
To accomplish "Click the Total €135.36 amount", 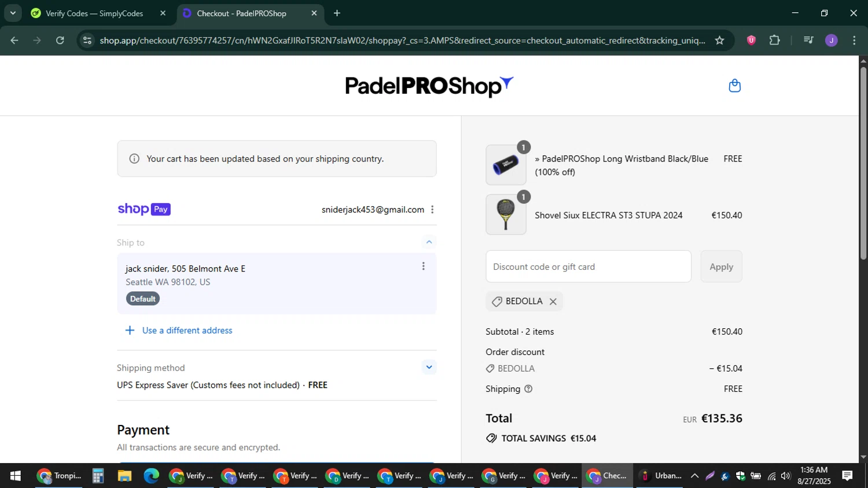I will pyautogui.click(x=722, y=419).
